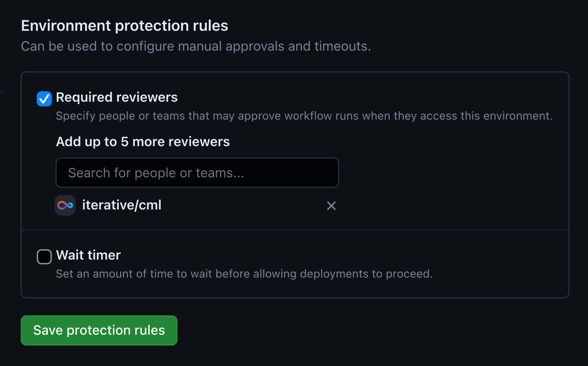Uncheck the Required reviewers checkbox
Image resolution: width=588 pixels, height=366 pixels.
pyautogui.click(x=44, y=99)
